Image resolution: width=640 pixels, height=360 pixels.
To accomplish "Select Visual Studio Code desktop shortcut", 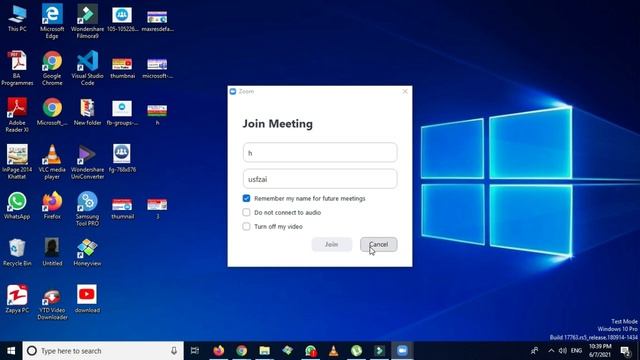I will tap(87, 68).
